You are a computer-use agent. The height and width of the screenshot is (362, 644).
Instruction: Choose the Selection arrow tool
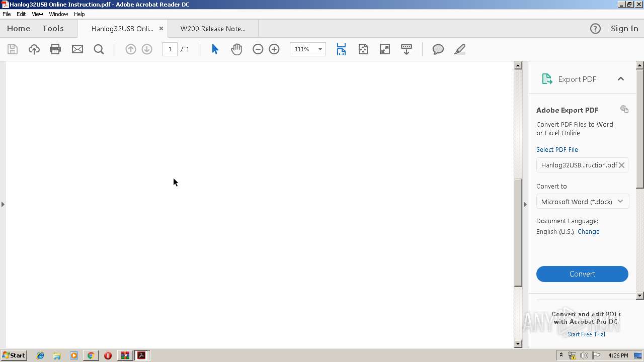point(215,49)
